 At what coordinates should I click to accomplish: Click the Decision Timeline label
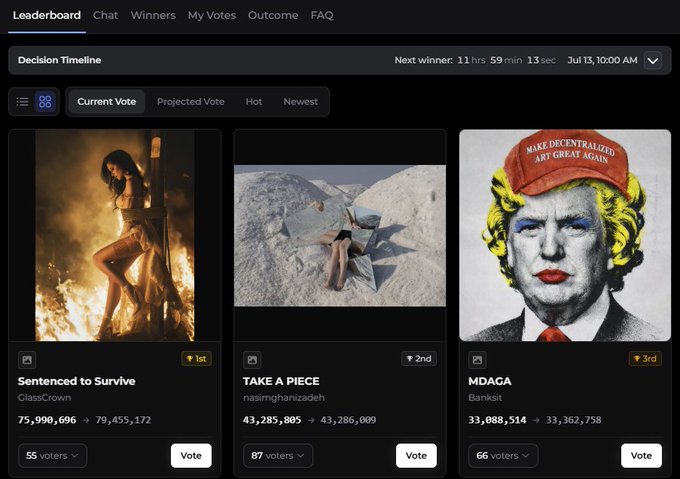(x=59, y=60)
